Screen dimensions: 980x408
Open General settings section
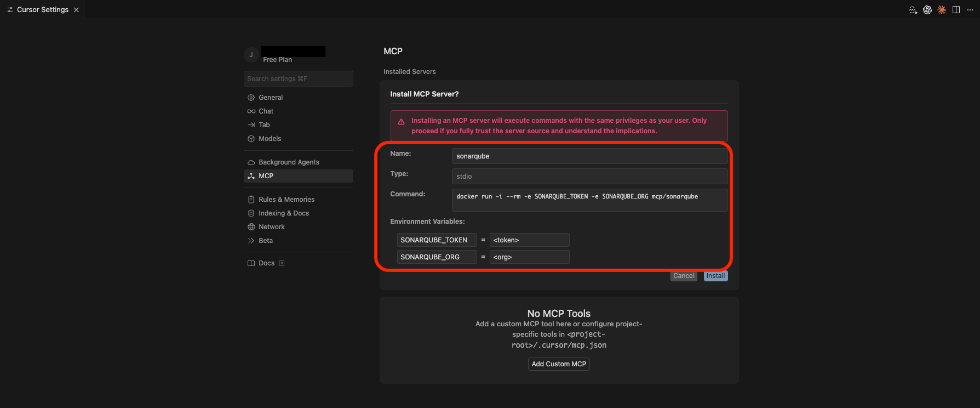271,98
